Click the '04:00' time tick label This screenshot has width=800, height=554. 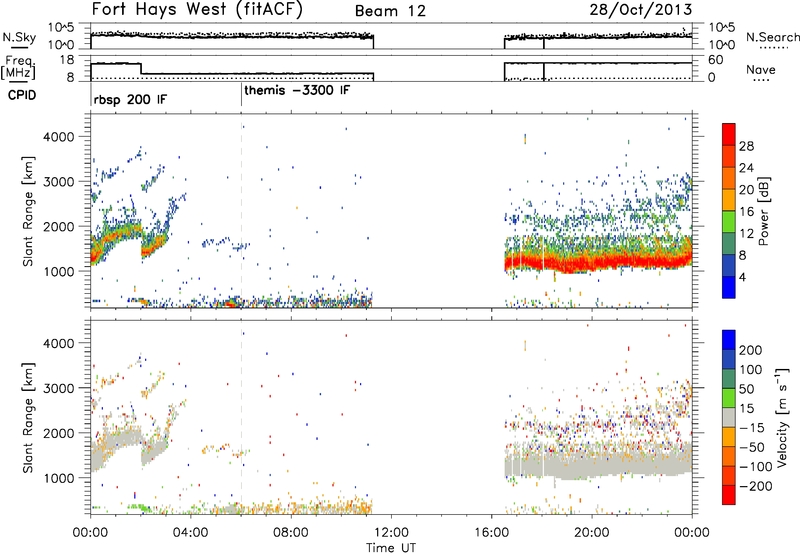pyautogui.click(x=190, y=533)
